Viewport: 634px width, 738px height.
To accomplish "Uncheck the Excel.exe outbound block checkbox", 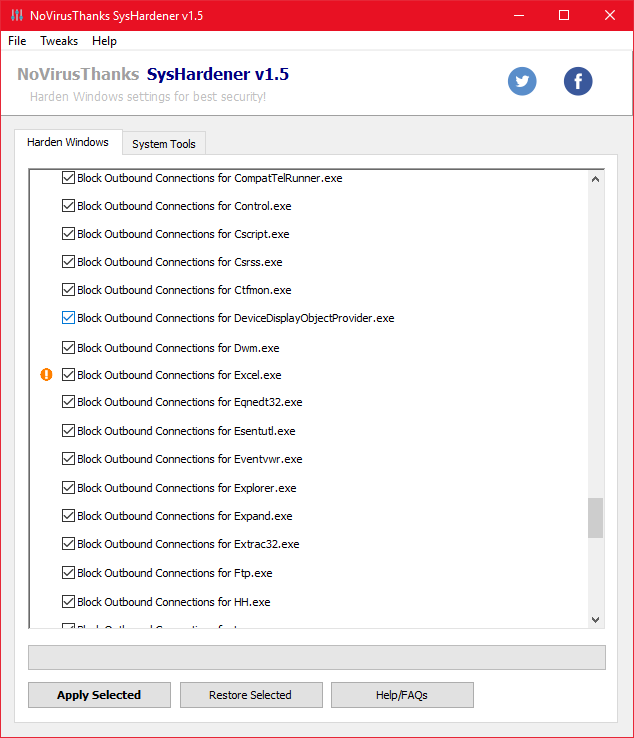I will [68, 375].
